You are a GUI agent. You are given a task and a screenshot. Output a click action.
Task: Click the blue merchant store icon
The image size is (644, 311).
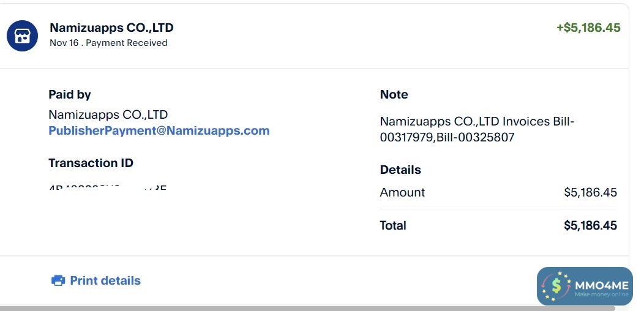click(23, 36)
